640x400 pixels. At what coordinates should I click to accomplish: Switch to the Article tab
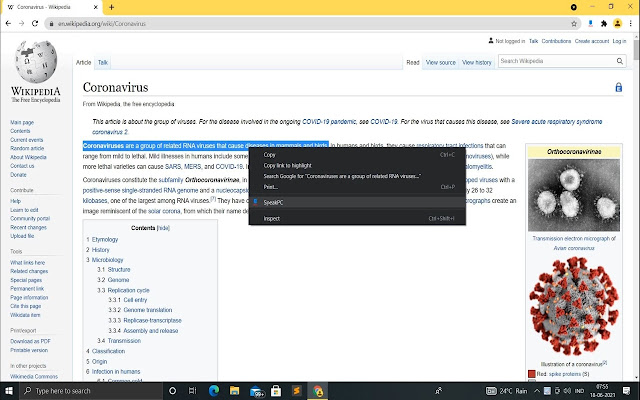click(83, 62)
